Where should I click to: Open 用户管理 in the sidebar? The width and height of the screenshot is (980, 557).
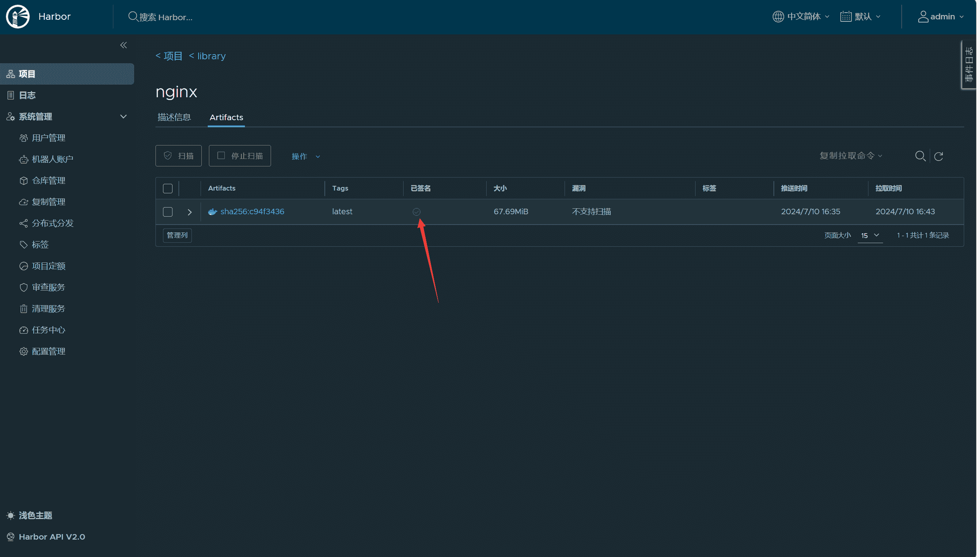(x=48, y=138)
